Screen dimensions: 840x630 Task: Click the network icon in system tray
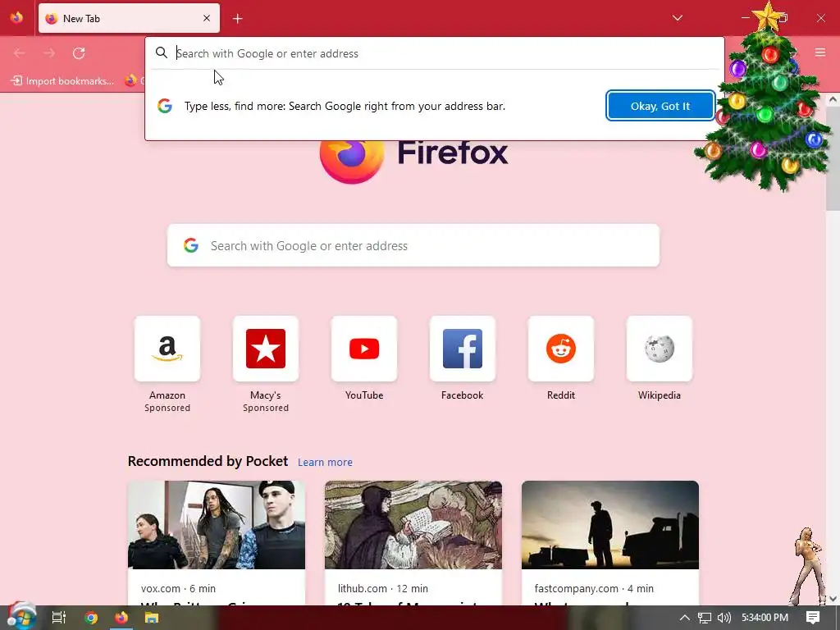[x=705, y=618]
